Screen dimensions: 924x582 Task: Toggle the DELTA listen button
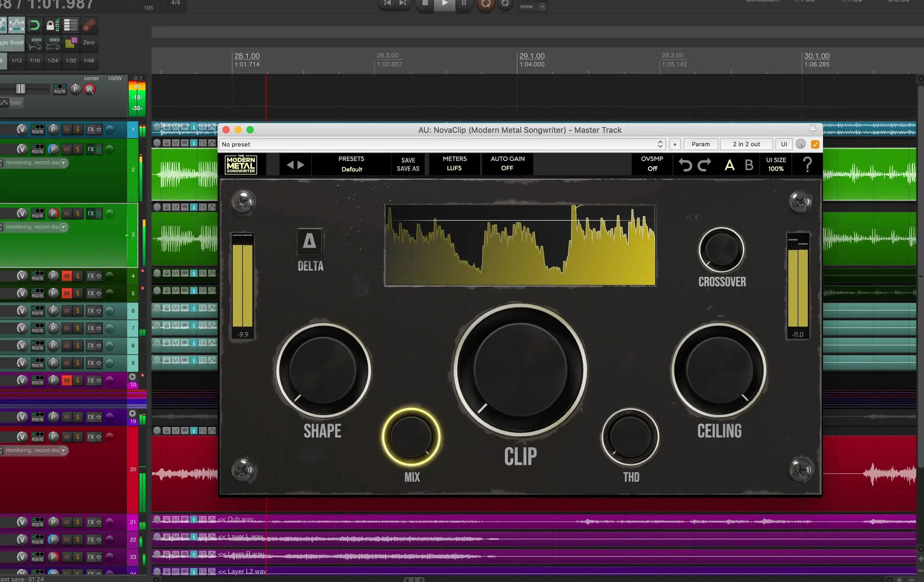(x=310, y=241)
